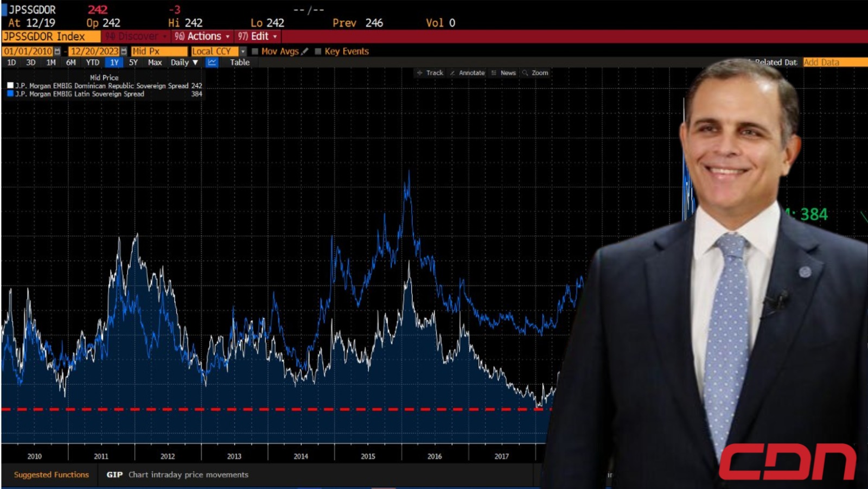The width and height of the screenshot is (868, 489).
Task: Select the line chart view icon
Action: click(212, 62)
